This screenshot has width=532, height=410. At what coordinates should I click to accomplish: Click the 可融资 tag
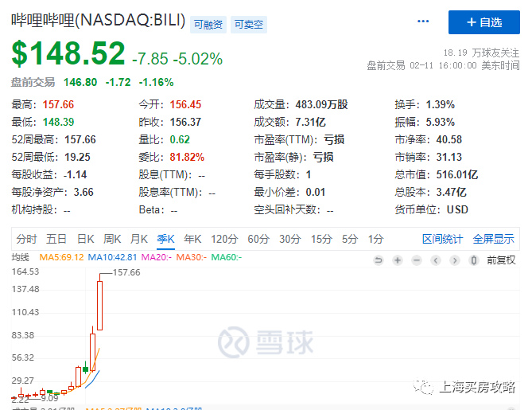click(x=208, y=25)
